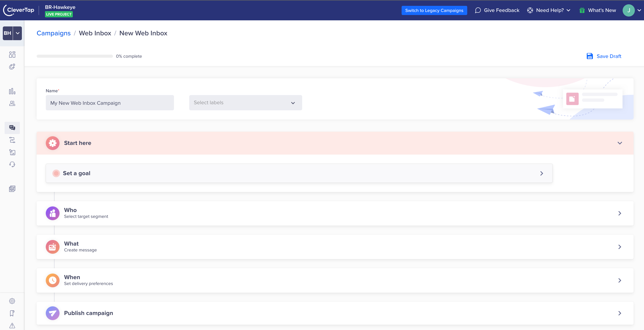Expand the What create message step
This screenshot has width=644, height=330.
pos(620,247)
